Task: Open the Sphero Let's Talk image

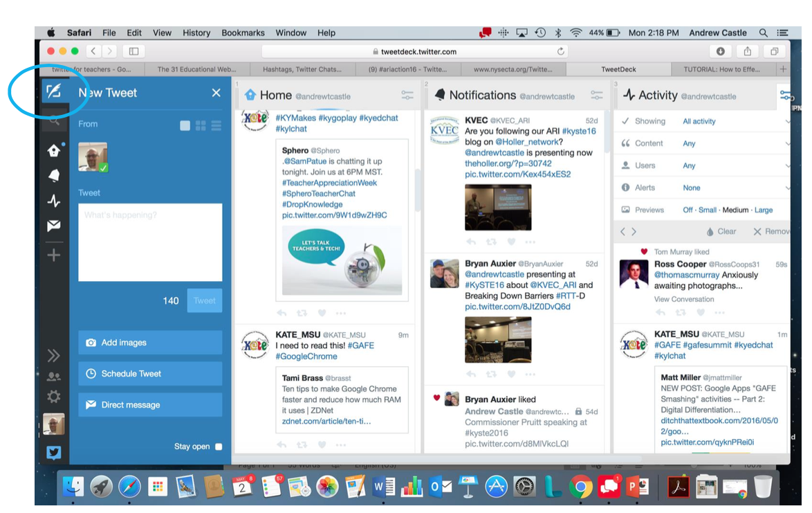Action: tap(342, 260)
